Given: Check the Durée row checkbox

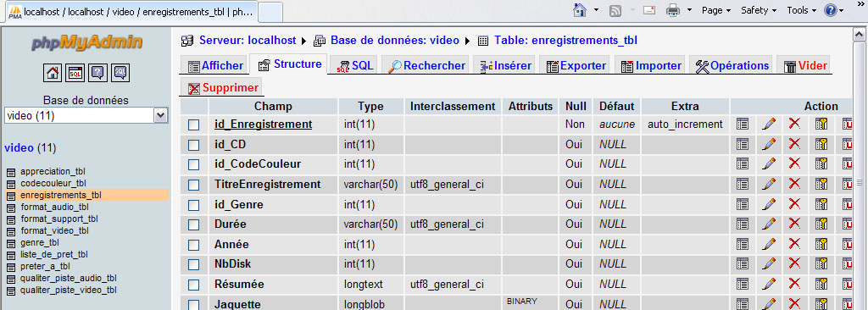Looking at the screenshot, I should [x=193, y=224].
